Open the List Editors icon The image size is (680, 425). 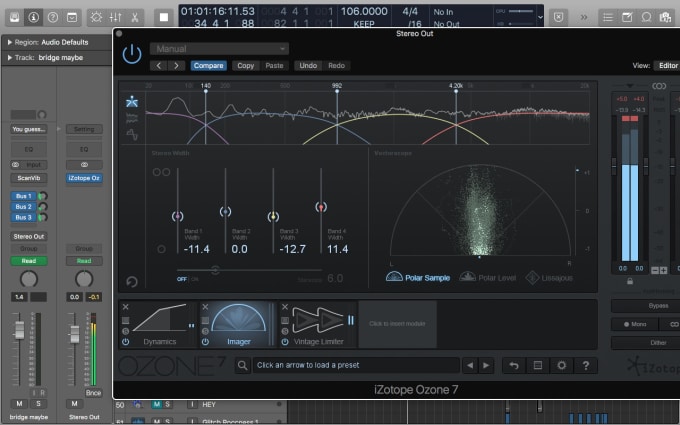tap(608, 17)
